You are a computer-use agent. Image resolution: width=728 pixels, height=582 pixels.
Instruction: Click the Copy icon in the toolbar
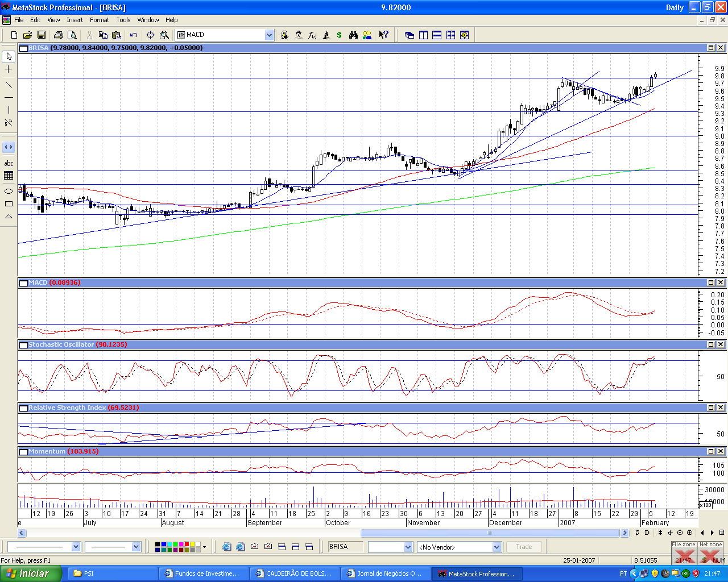103,35
